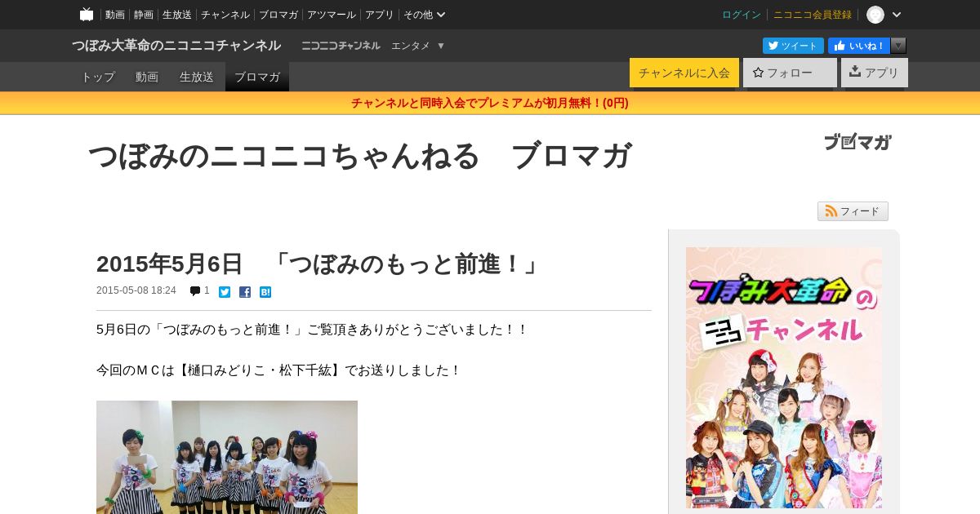Click チャンネルに入会 join button

(x=684, y=73)
